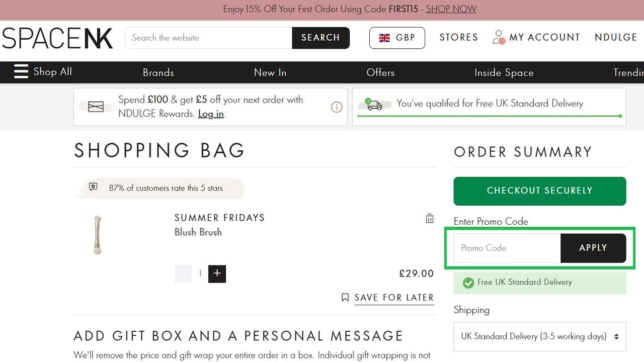644x362 pixels.
Task: Click the trash icon to remove Blush Brush
Action: tap(430, 218)
